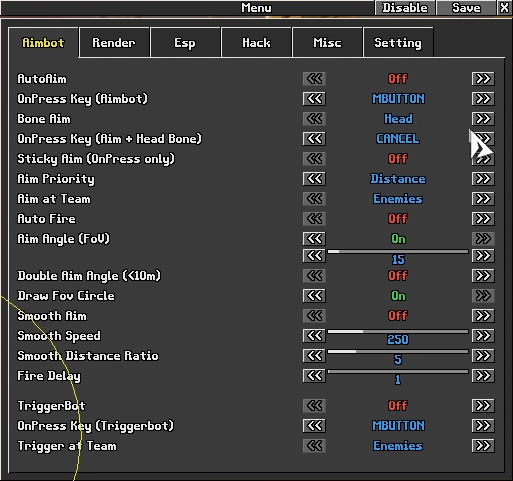
Task: Click left arrow for OnPress Key (Triggerbot)
Action: pyautogui.click(x=314, y=426)
